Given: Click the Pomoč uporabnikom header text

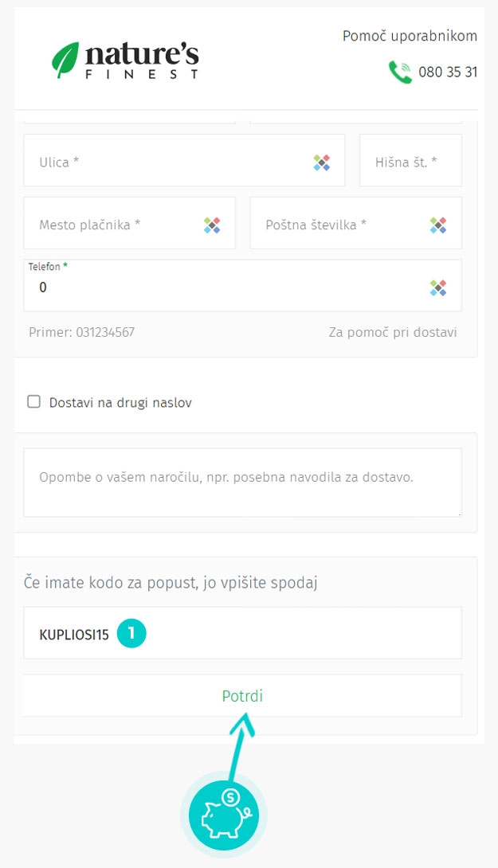Looking at the screenshot, I should 410,36.
